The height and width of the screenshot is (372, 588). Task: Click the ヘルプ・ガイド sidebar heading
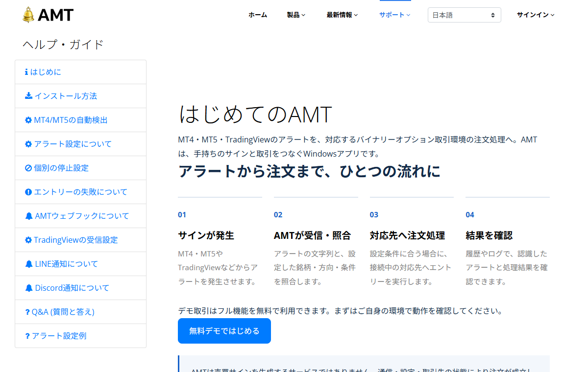click(x=63, y=45)
